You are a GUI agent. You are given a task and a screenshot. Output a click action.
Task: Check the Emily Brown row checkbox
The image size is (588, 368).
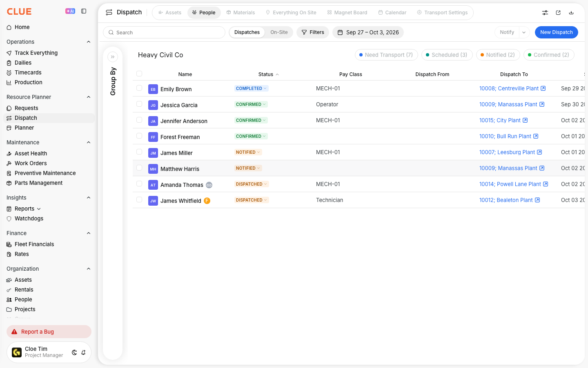tap(139, 88)
